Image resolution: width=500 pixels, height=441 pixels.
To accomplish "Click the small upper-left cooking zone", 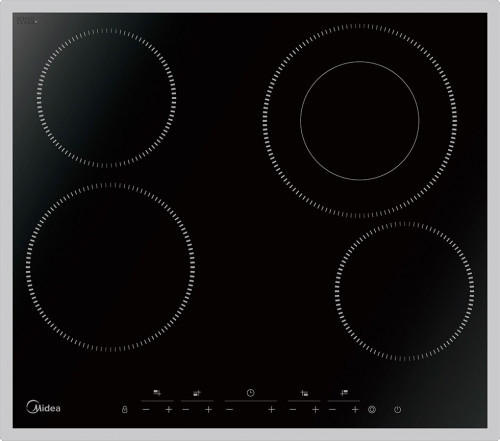I will pyautogui.click(x=106, y=98).
